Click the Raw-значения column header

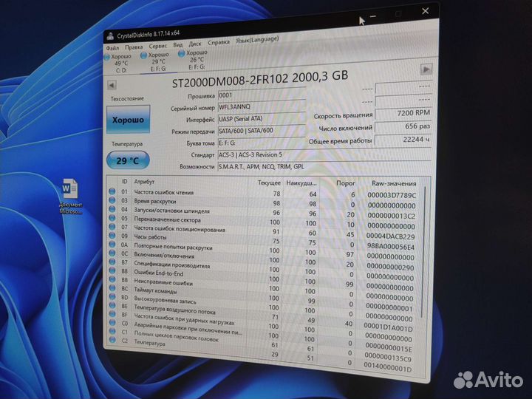[x=394, y=183]
